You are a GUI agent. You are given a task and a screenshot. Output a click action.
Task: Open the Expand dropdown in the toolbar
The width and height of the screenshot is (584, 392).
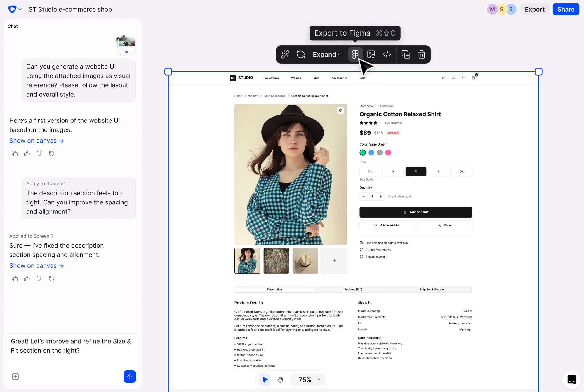(326, 54)
